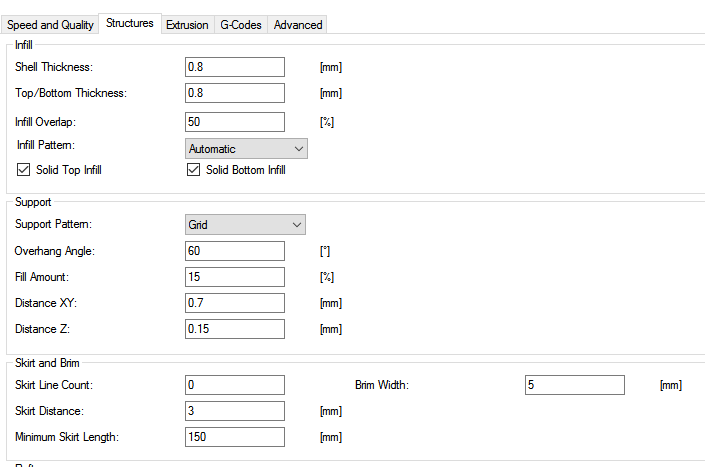
Task: Select the Skirt Distance field
Action: click(x=235, y=411)
